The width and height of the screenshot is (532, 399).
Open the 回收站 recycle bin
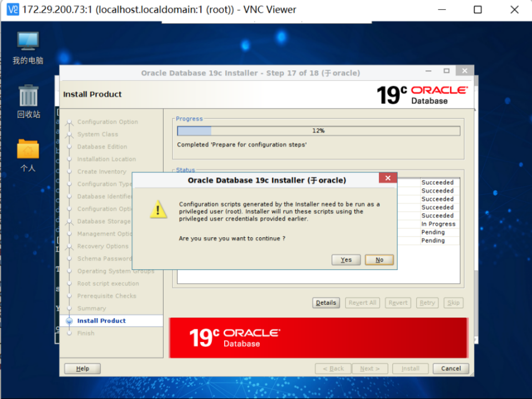(27, 100)
